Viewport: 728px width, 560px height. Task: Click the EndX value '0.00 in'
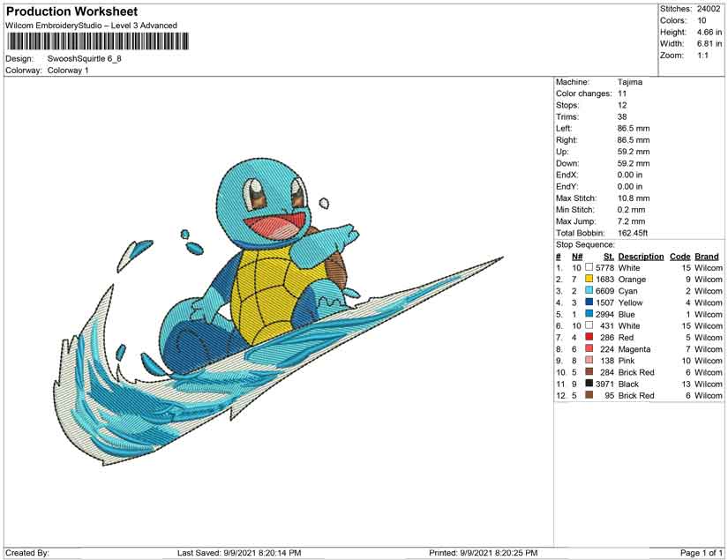630,175
